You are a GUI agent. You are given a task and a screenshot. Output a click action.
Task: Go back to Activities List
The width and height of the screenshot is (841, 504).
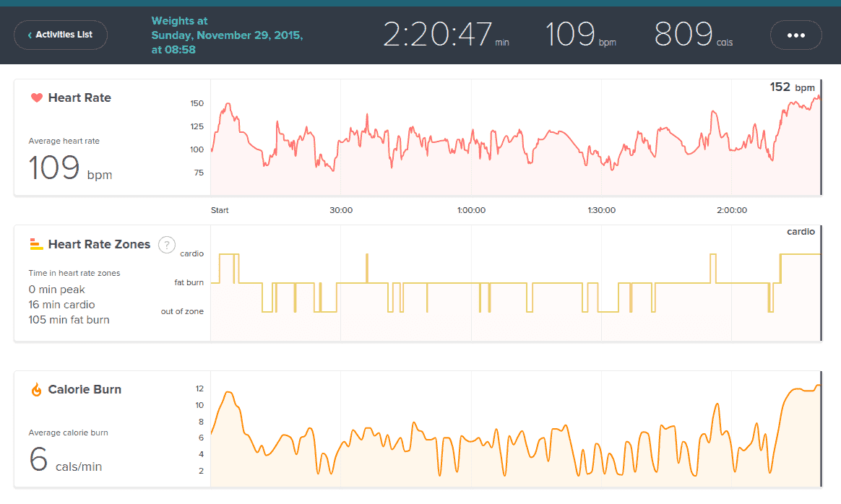(x=61, y=35)
